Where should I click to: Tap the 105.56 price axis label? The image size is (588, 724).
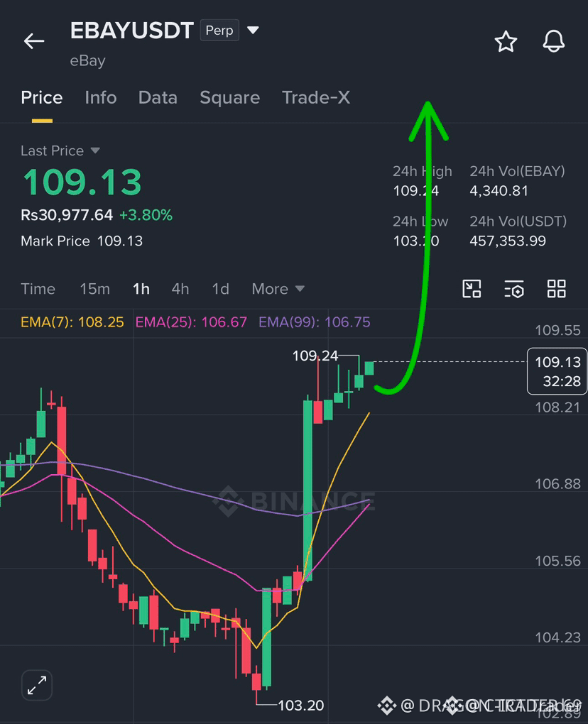(557, 561)
